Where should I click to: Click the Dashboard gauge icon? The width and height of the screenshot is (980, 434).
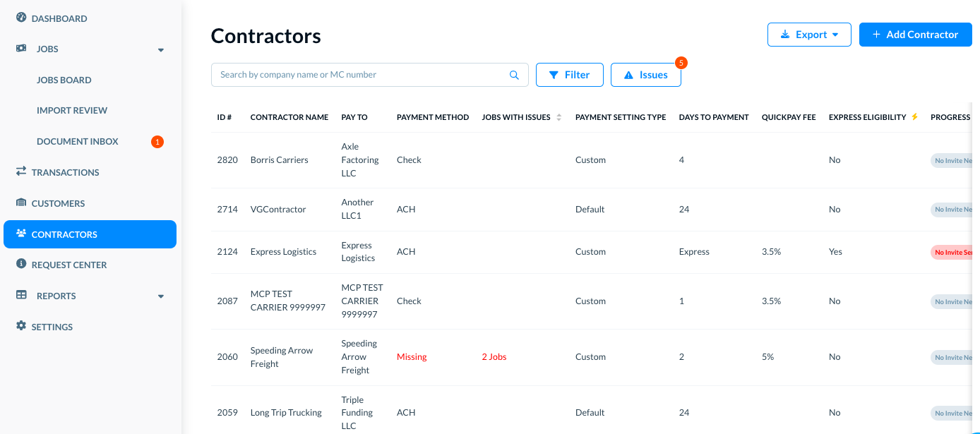coord(21,18)
